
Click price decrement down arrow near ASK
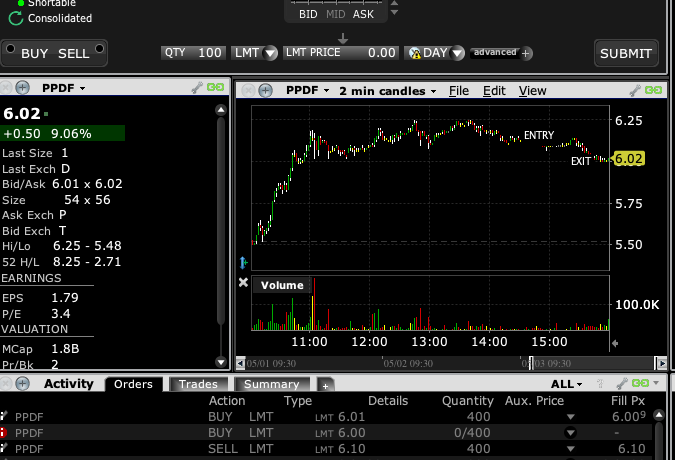coord(394,13)
